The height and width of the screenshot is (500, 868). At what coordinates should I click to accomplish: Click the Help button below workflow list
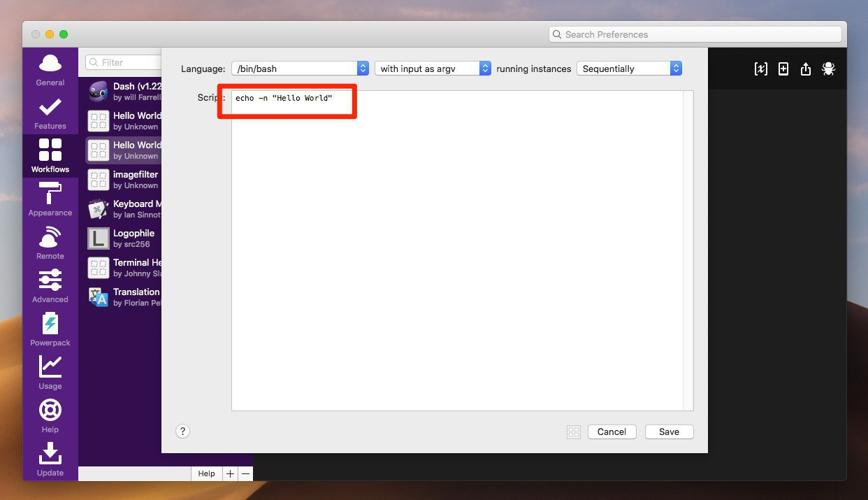click(206, 473)
